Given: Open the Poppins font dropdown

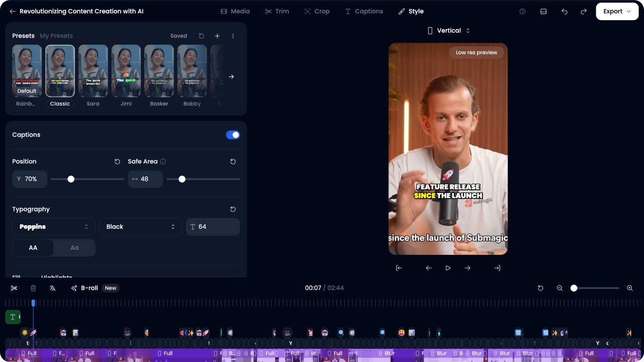Looking at the screenshot, I should (54, 227).
